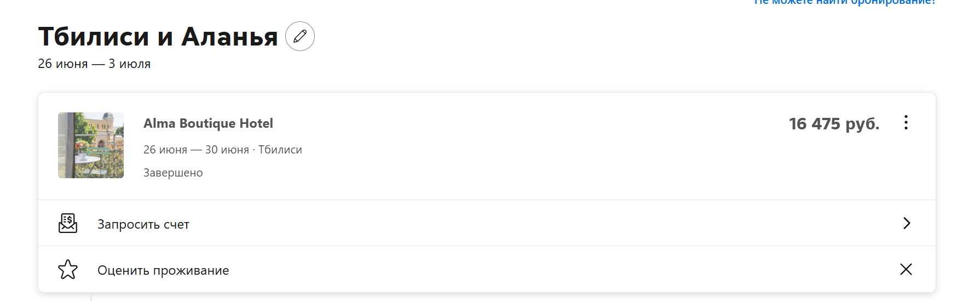Click the price '16 475 руб.'

click(834, 124)
